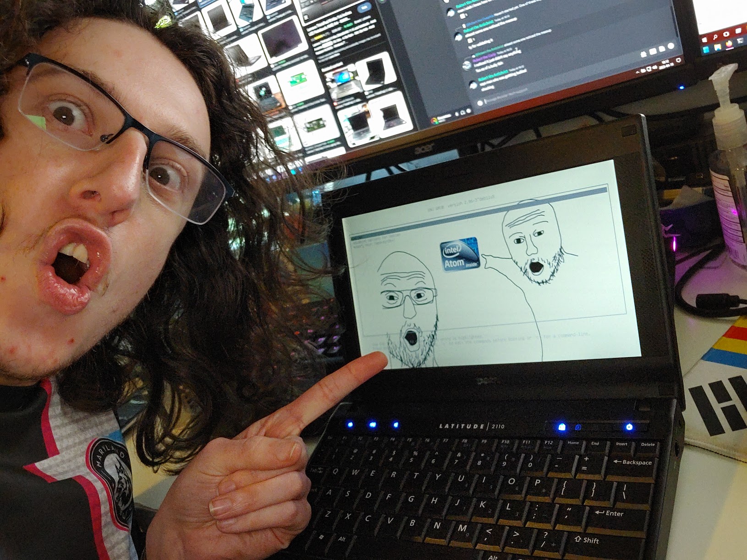The image size is (747, 560).
Task: Expand the system tray hidden icons chevron
Action: pyautogui.click(x=638, y=72)
